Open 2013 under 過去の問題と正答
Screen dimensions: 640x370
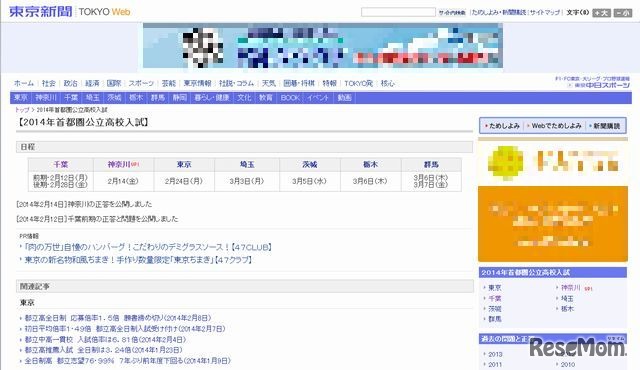pyautogui.click(x=495, y=354)
